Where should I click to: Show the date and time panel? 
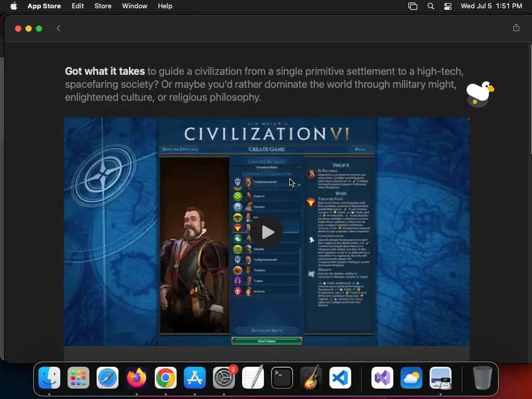pyautogui.click(x=491, y=6)
